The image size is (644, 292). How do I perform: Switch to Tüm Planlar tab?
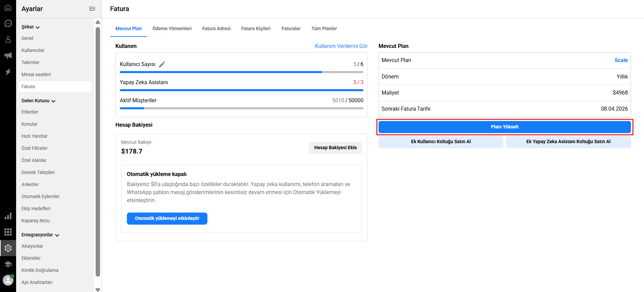324,28
